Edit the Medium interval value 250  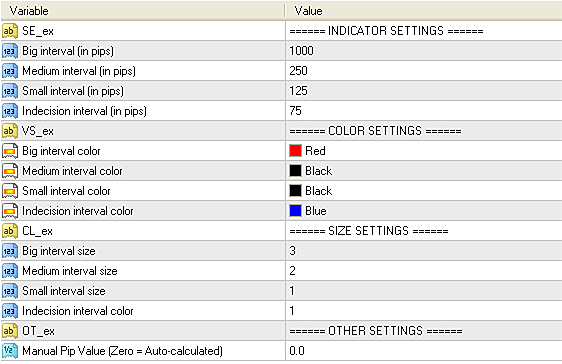pyautogui.click(x=424, y=71)
